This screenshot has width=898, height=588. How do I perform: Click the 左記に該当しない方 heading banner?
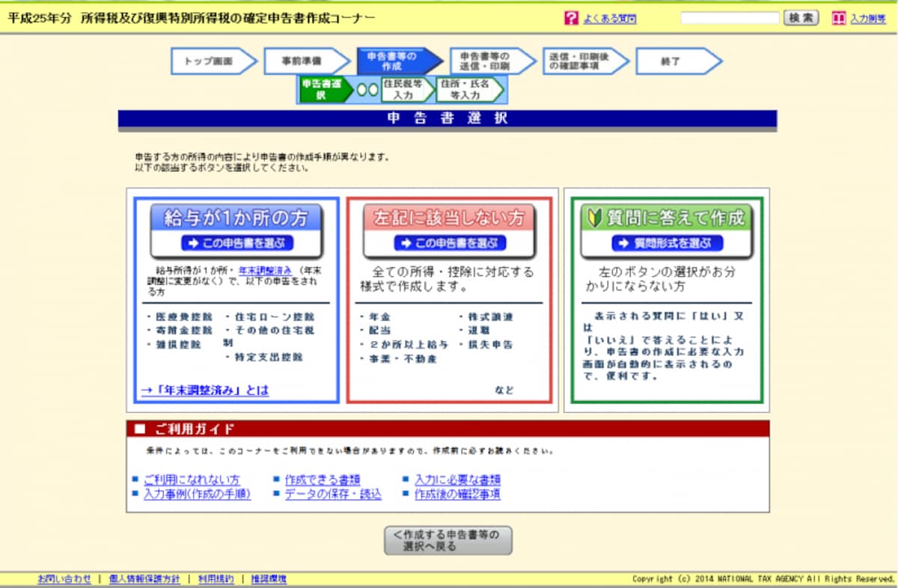pos(450,218)
